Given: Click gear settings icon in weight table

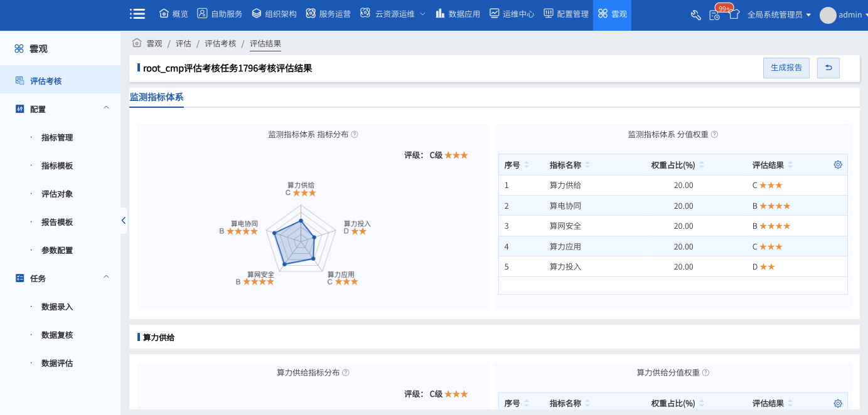Looking at the screenshot, I should click(837, 165).
